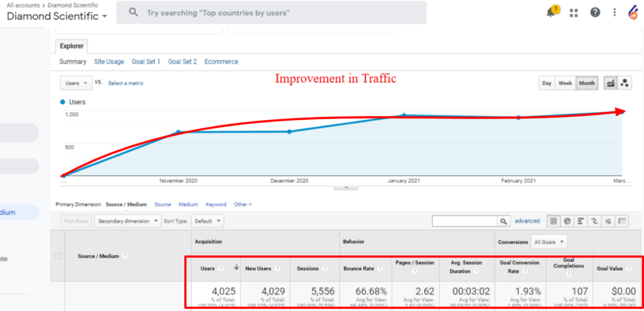The height and width of the screenshot is (311, 644).
Task: Click the February 2021 data point on chart
Action: [x=518, y=118]
